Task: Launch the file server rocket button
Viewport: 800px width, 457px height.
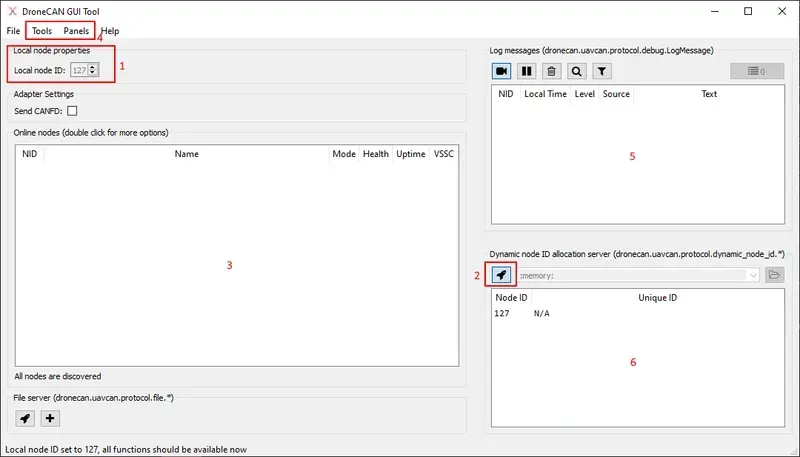Action: 24,418
